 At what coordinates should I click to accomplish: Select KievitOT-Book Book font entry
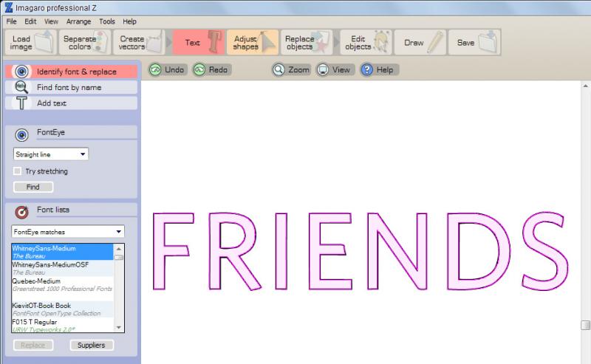pos(62,309)
